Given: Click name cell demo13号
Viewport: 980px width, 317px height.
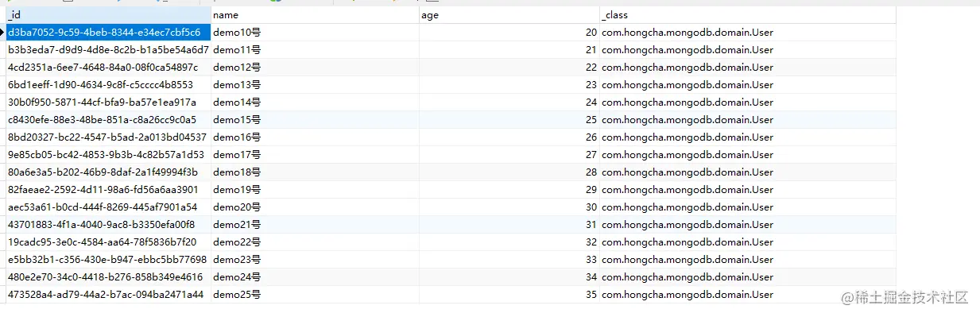Looking at the screenshot, I should click(316, 85).
